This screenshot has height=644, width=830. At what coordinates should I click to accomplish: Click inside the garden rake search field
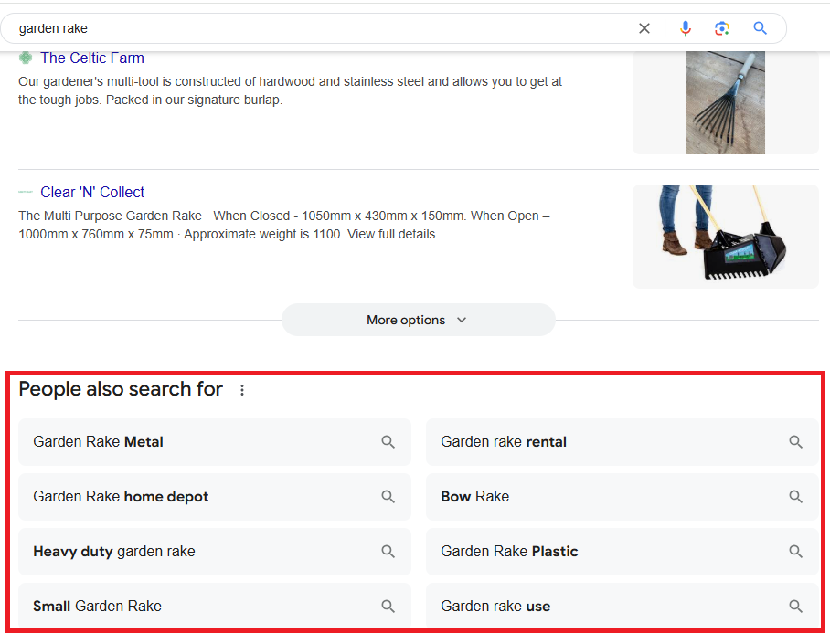tap(274, 28)
